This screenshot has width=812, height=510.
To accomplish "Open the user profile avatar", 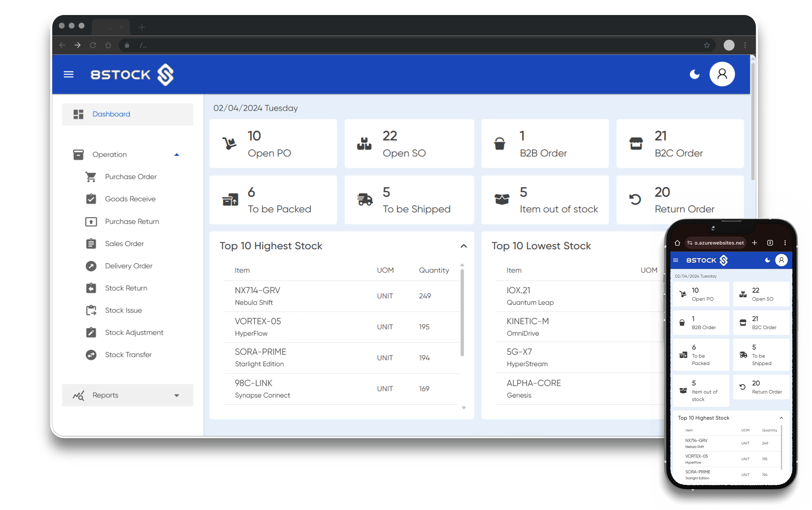I will [722, 74].
